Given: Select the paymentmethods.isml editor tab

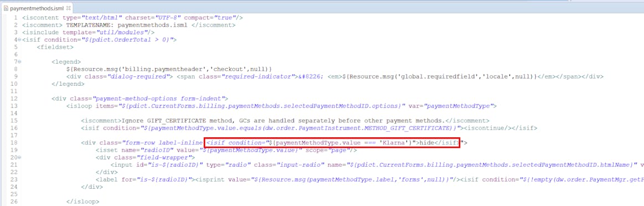Looking at the screenshot, I should pos(37,8).
